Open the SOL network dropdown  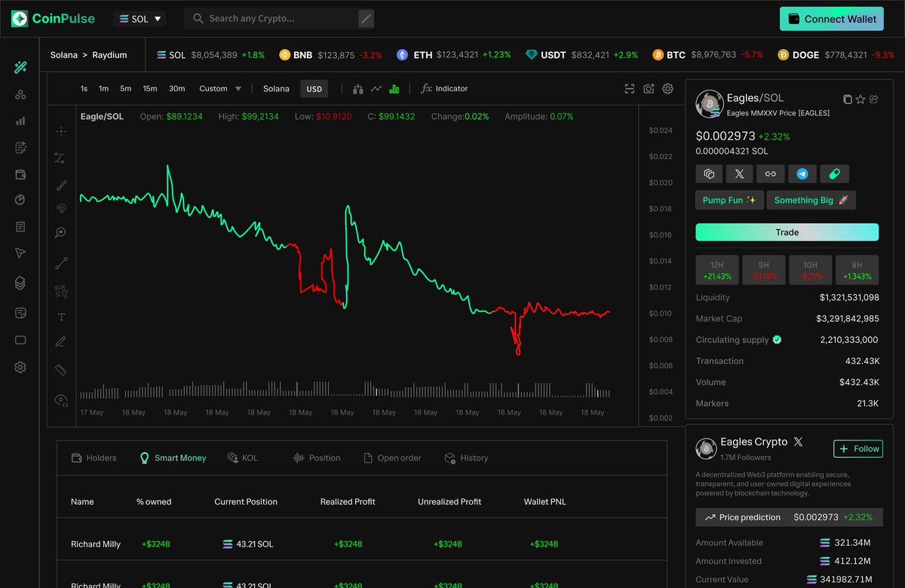(140, 19)
